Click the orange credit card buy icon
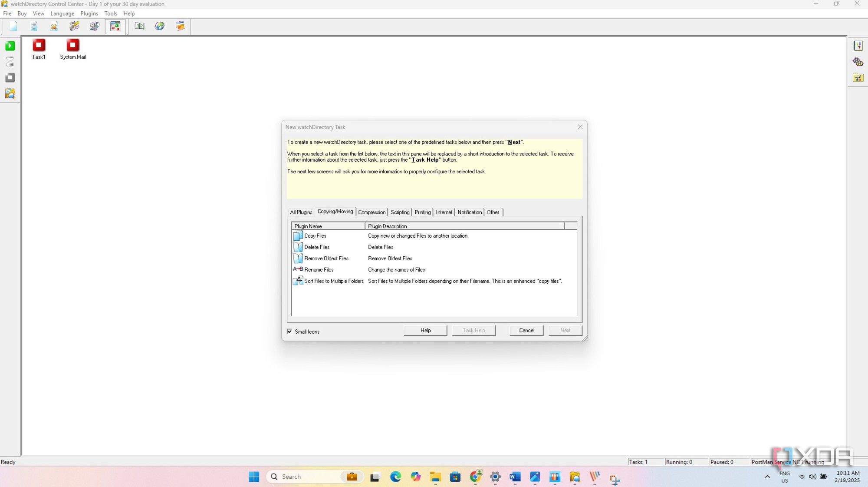The width and height of the screenshot is (868, 487). (180, 27)
